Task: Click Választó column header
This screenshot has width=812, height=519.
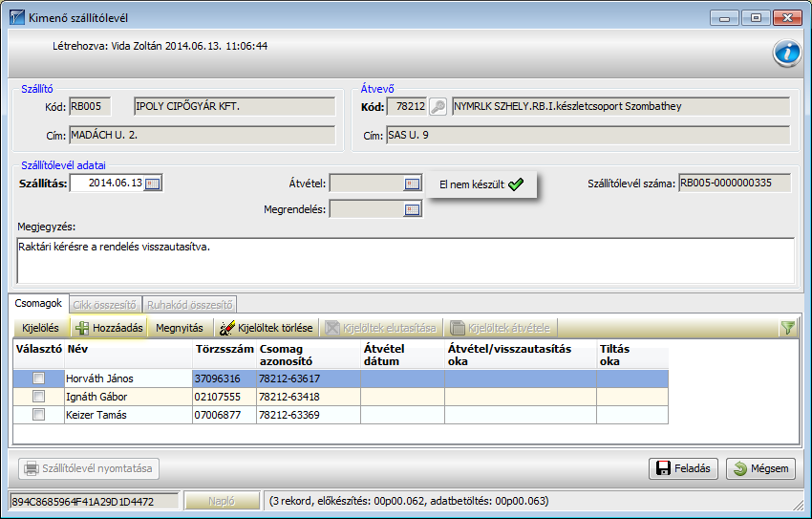Action: click(x=39, y=355)
